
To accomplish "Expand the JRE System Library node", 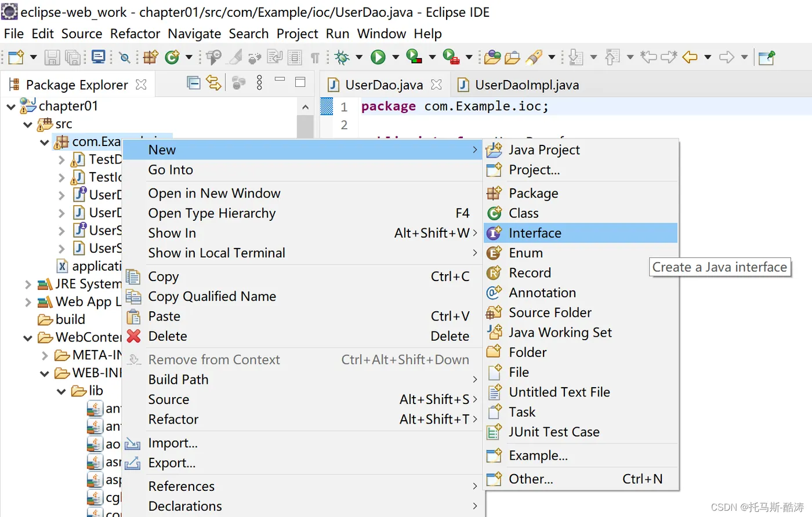I will (x=27, y=285).
